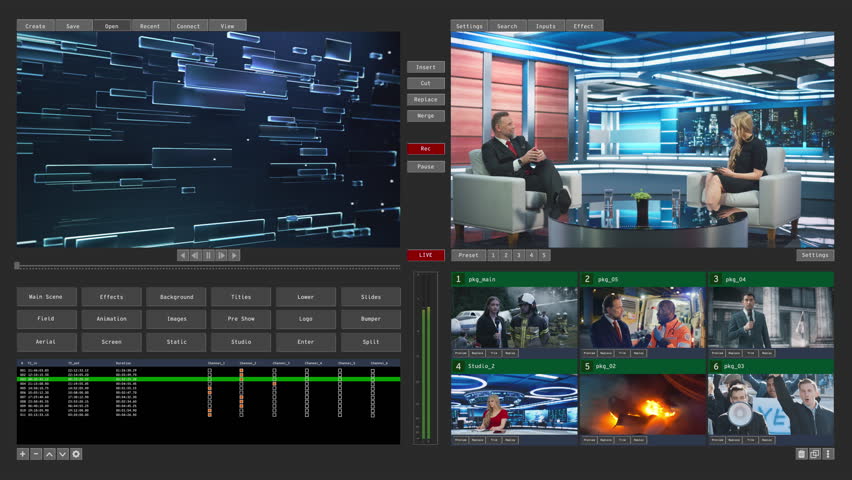Click the Aerial button
This screenshot has width=852, height=480.
46,342
